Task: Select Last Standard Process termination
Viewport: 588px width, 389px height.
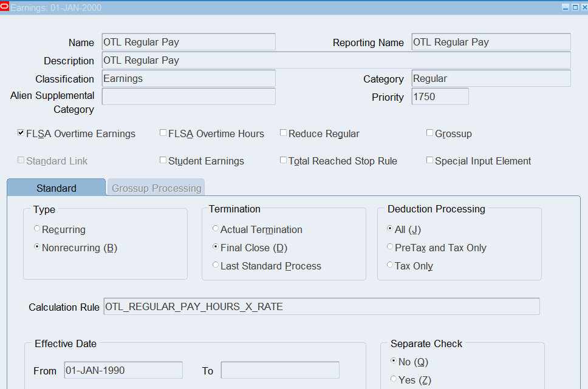Action: click(216, 265)
